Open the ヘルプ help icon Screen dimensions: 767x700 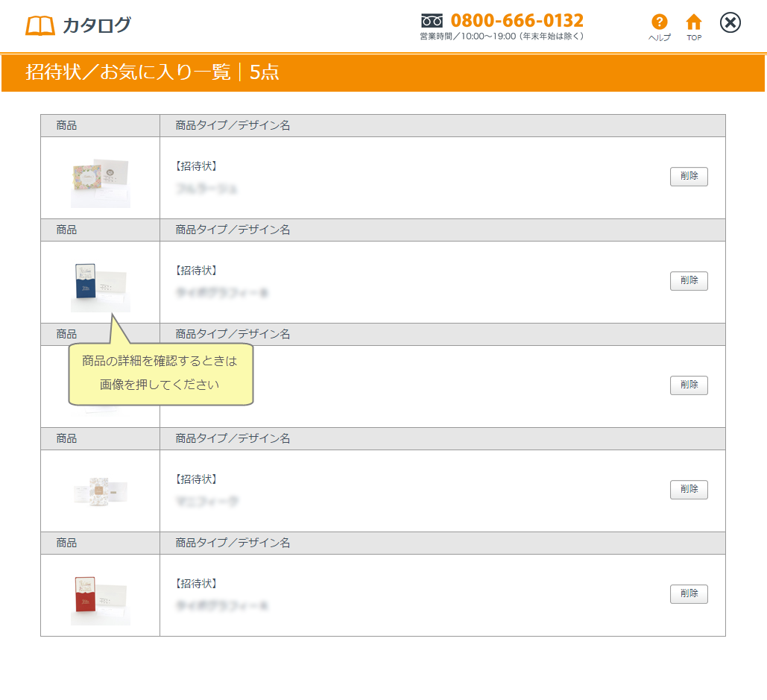tap(659, 23)
